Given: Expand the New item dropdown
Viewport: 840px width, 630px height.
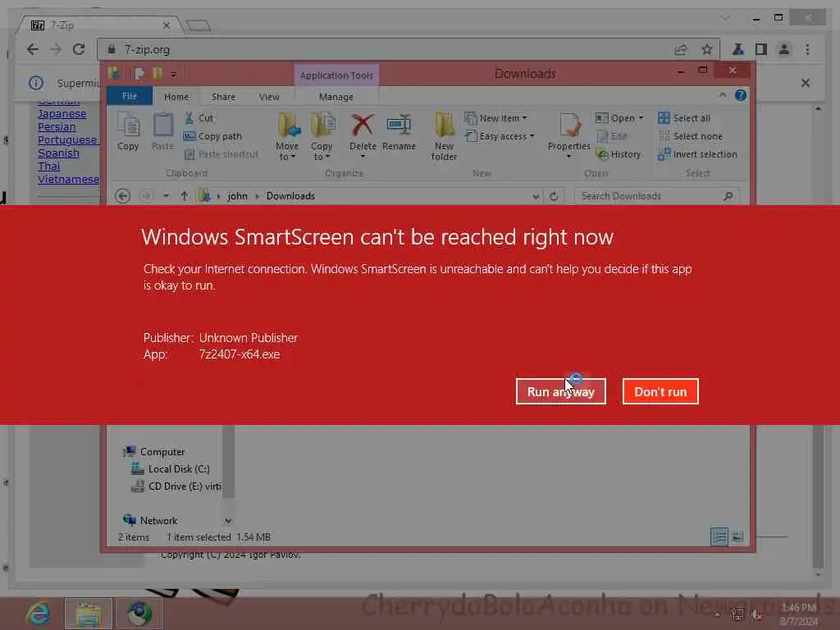Looking at the screenshot, I should coord(496,118).
